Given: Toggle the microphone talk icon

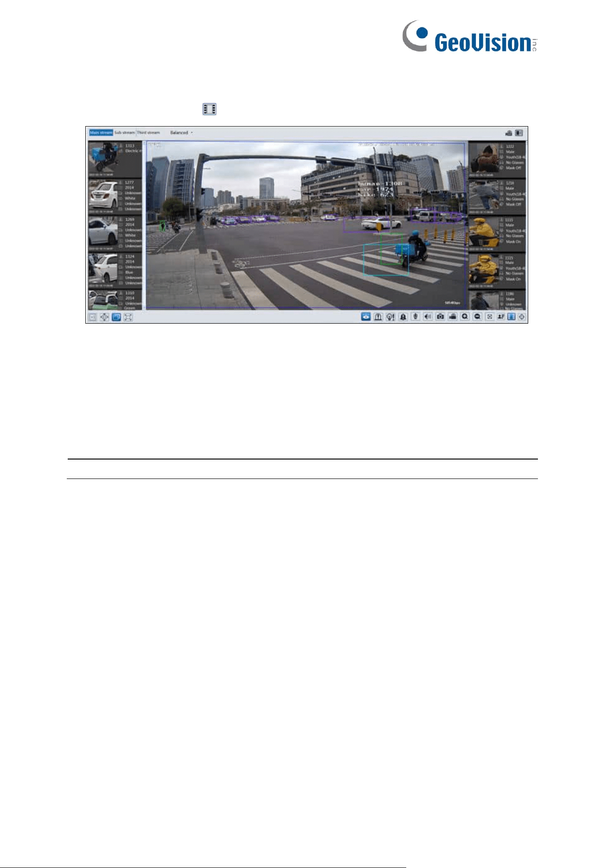Looking at the screenshot, I should tap(416, 317).
